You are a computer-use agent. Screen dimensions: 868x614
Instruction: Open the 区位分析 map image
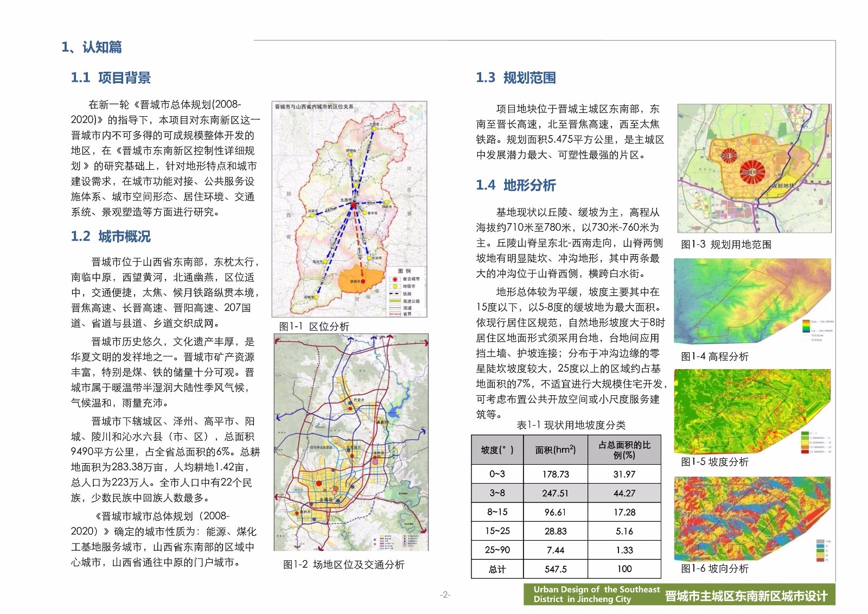(x=349, y=209)
